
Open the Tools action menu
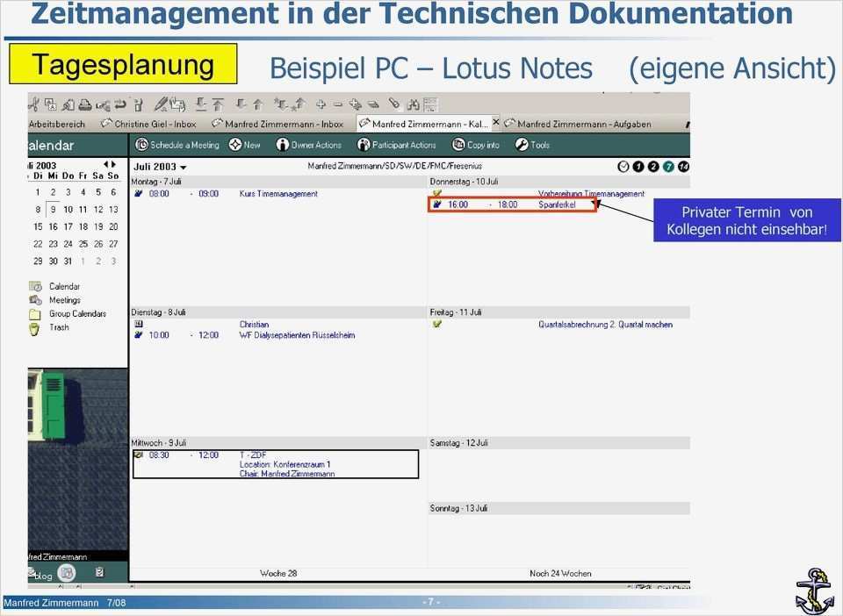point(533,145)
